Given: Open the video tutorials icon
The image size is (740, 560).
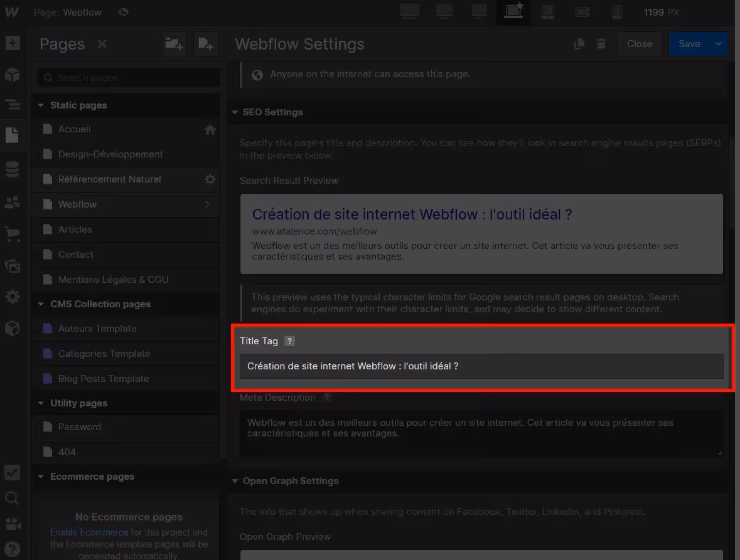Looking at the screenshot, I should pos(13,524).
